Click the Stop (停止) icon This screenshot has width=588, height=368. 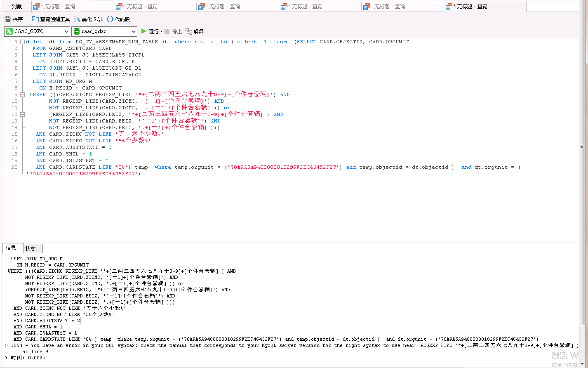(x=167, y=31)
